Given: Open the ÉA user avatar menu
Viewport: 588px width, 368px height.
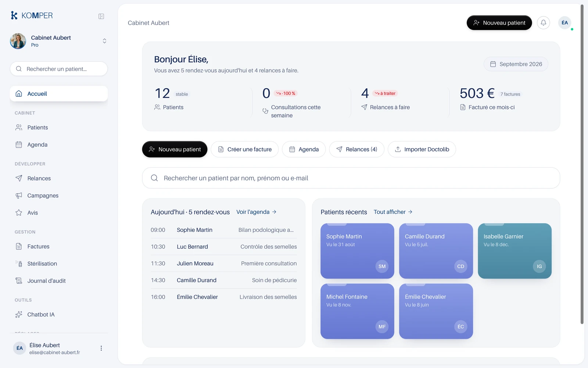Looking at the screenshot, I should pyautogui.click(x=564, y=23).
